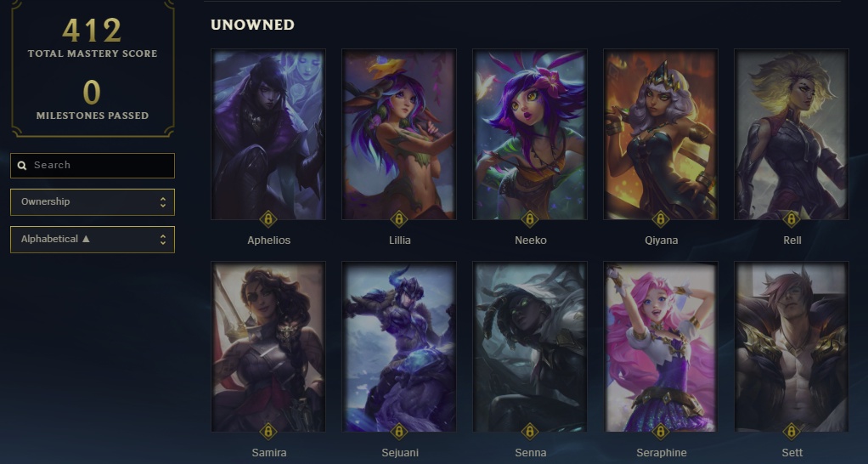Screen dimensions: 868x464
Task: Click the Aphelios name label
Action: [268, 240]
